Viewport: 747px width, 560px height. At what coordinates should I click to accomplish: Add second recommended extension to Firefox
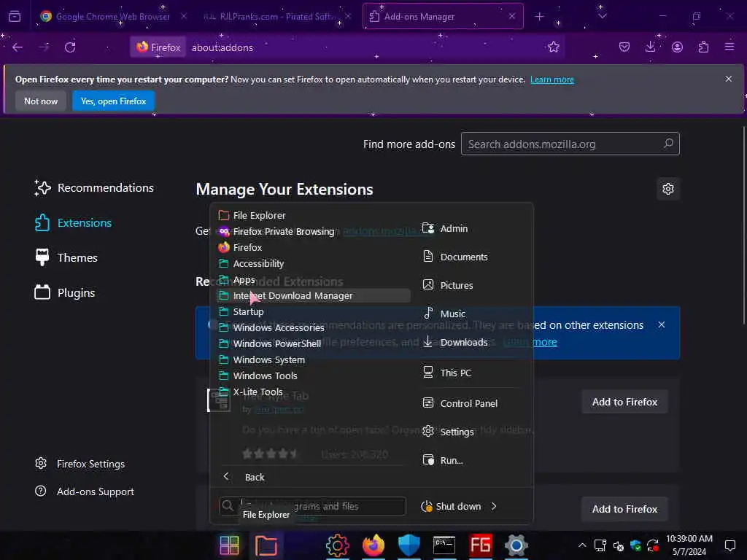tap(624, 509)
